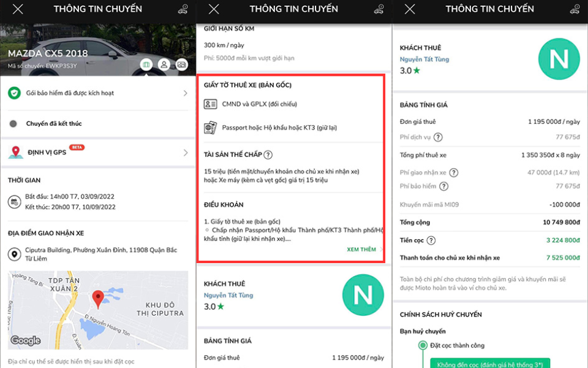The width and height of the screenshot is (588, 368).
Task: Tap the '15 triệu' collateral description text
Action: pos(282,176)
